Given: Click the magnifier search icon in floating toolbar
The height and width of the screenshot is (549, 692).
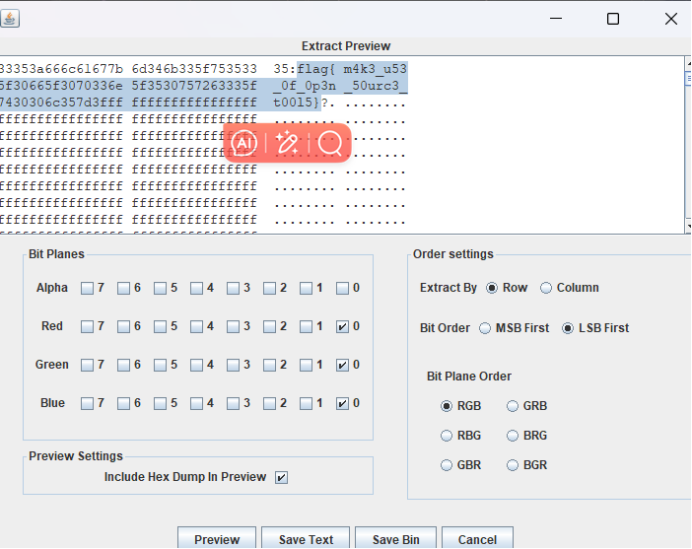Looking at the screenshot, I should (x=330, y=143).
